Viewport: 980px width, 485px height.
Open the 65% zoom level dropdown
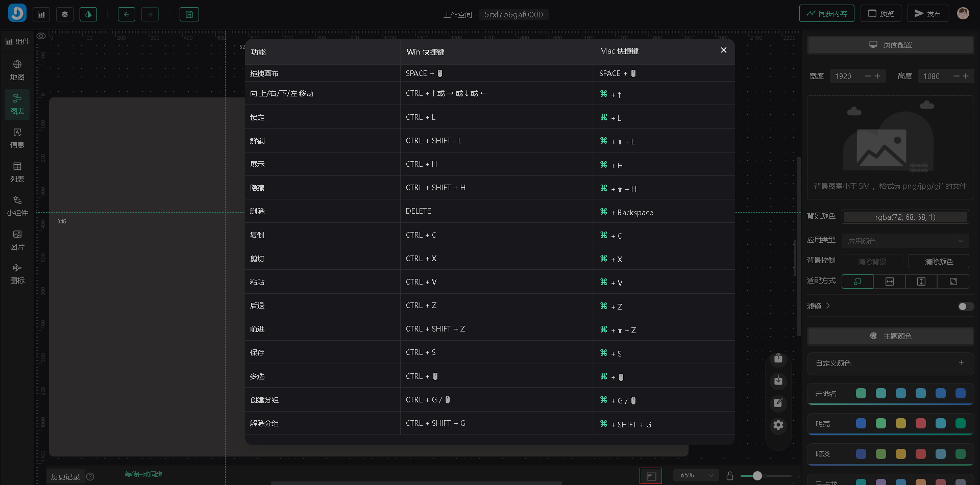point(696,475)
